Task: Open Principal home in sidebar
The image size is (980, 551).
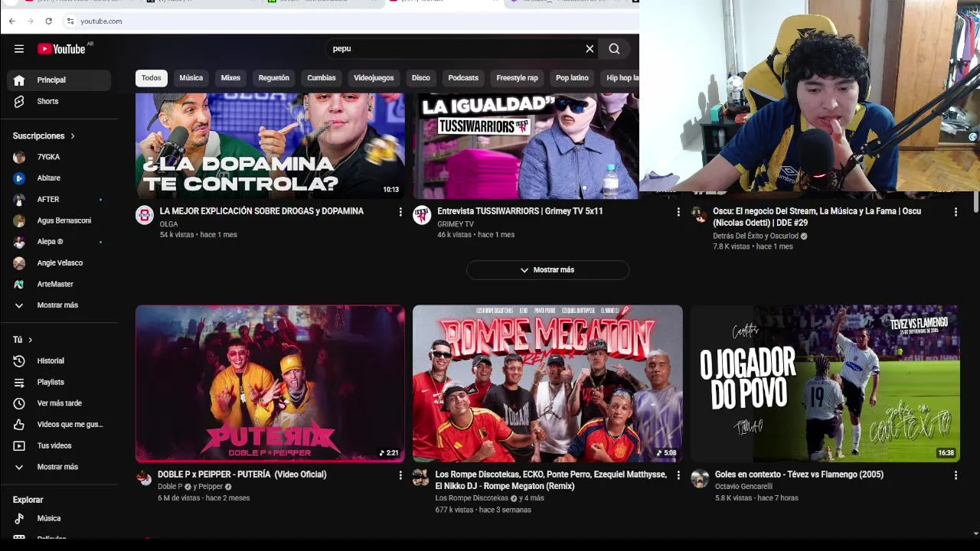Action: pyautogui.click(x=59, y=80)
